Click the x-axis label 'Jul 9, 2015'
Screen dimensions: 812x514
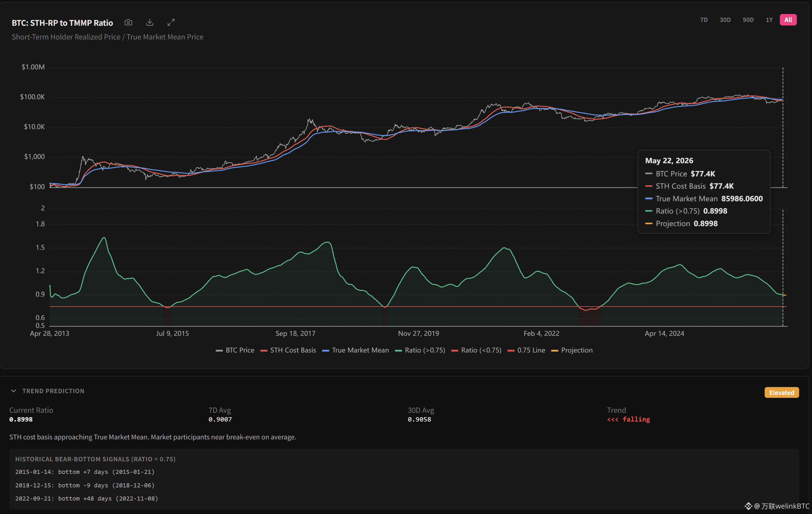(172, 334)
